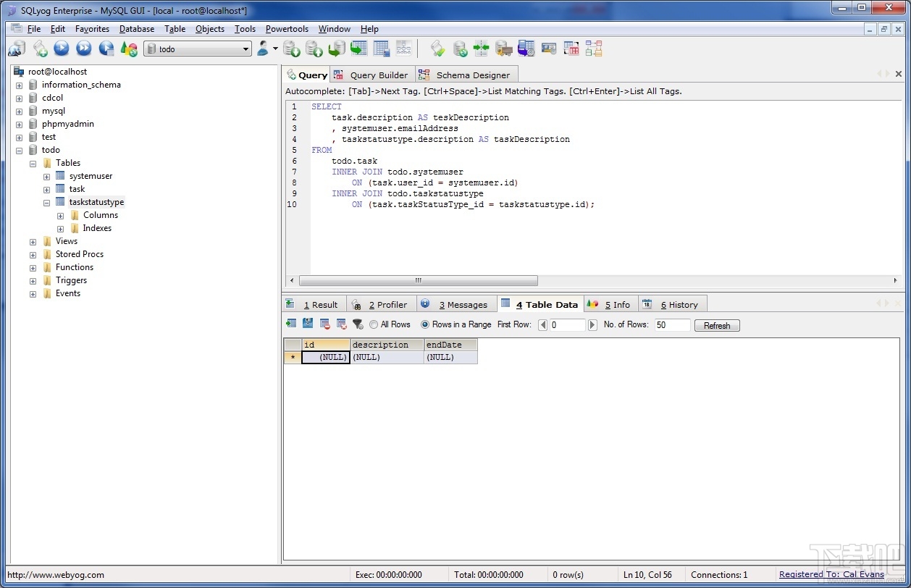The image size is (911, 588).
Task: Apply a filter on table data
Action: tap(357, 324)
